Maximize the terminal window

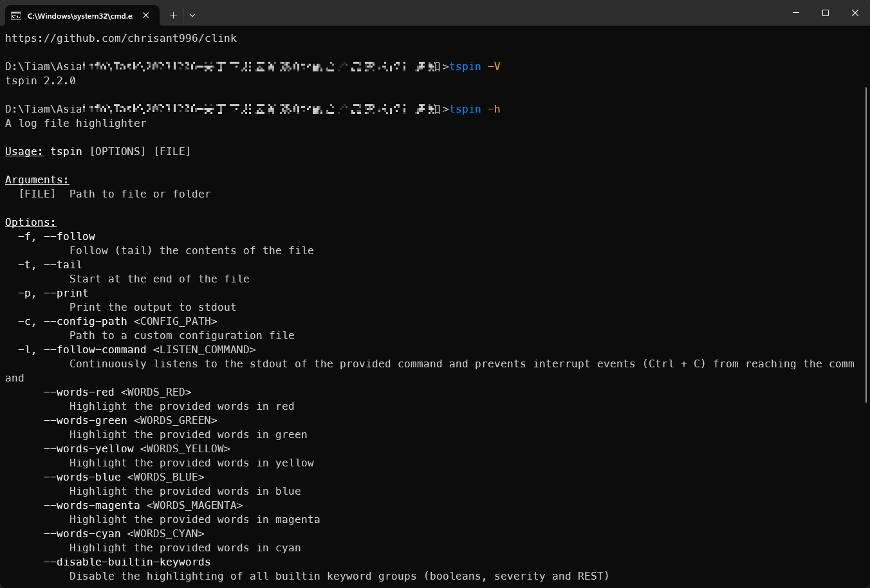pyautogui.click(x=826, y=13)
